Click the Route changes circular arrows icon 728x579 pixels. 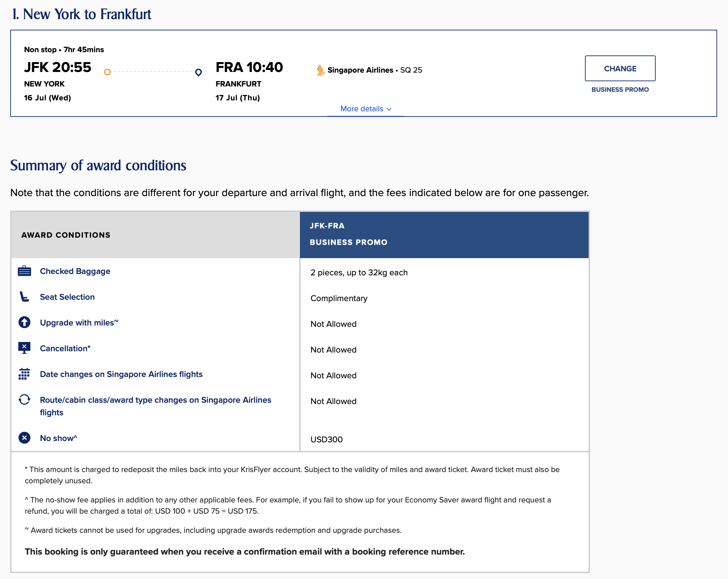click(24, 399)
